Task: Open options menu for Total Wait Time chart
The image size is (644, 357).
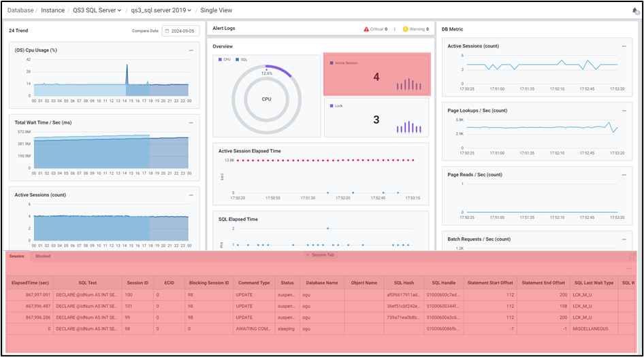Action: point(191,122)
